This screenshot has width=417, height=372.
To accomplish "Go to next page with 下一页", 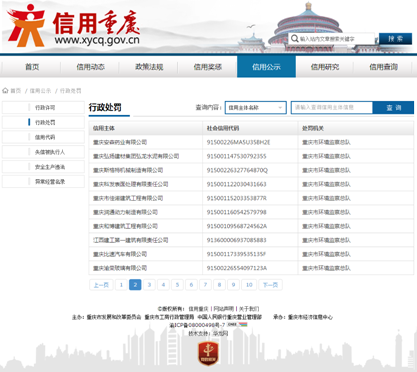I will tap(270, 285).
